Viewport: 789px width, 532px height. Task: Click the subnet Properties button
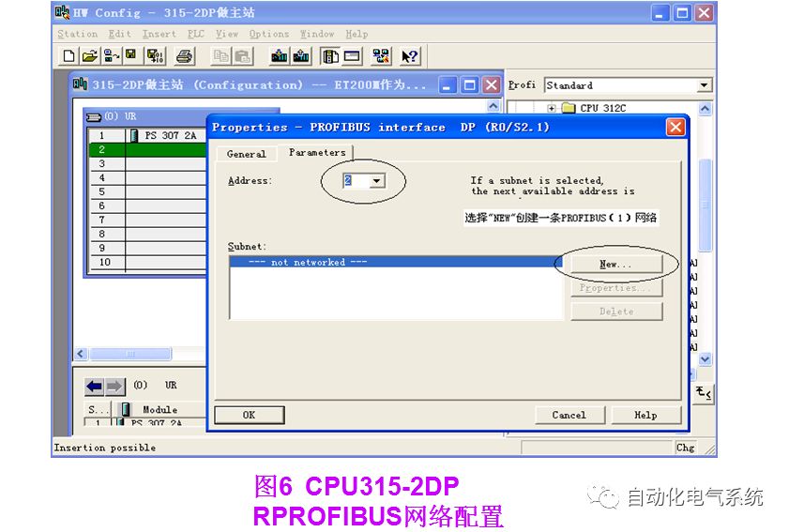click(616, 288)
